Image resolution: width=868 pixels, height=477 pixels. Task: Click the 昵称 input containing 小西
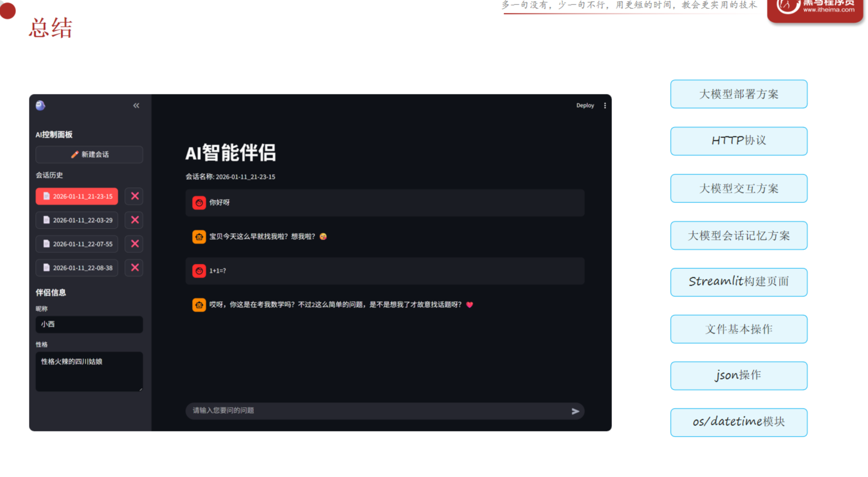89,324
